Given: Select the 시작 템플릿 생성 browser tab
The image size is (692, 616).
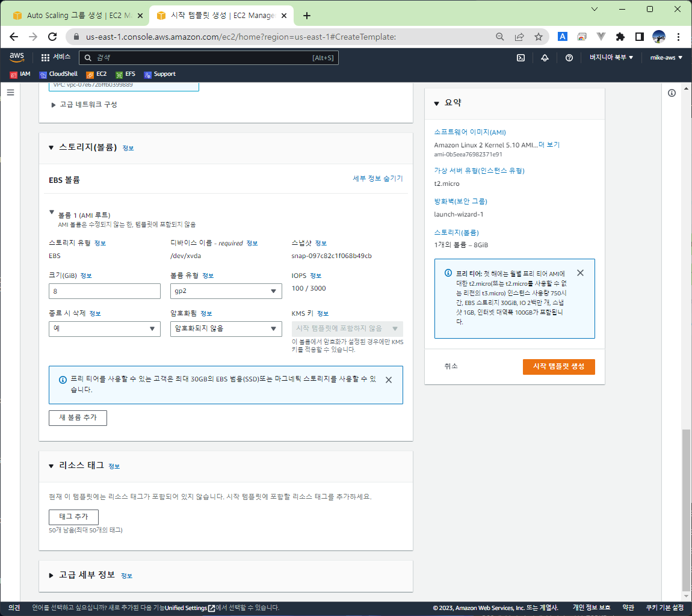Looking at the screenshot, I should 216,16.
